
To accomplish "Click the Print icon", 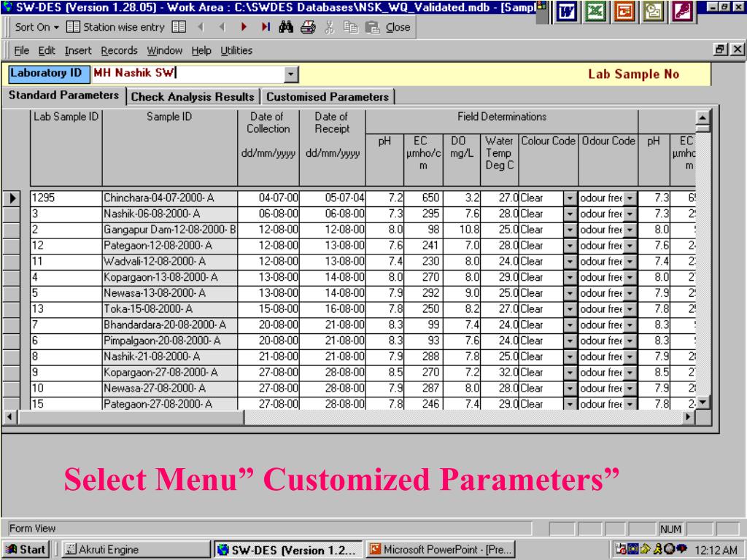I will 308,27.
